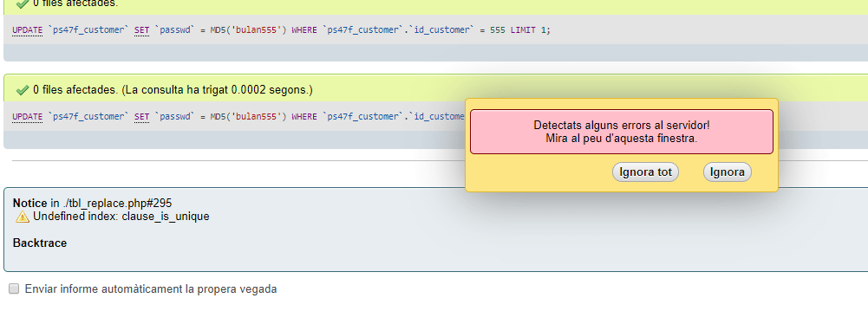Image resolution: width=868 pixels, height=324 pixels.
Task: Click the warning triangle icon beside Undefined index
Action: (x=23, y=217)
